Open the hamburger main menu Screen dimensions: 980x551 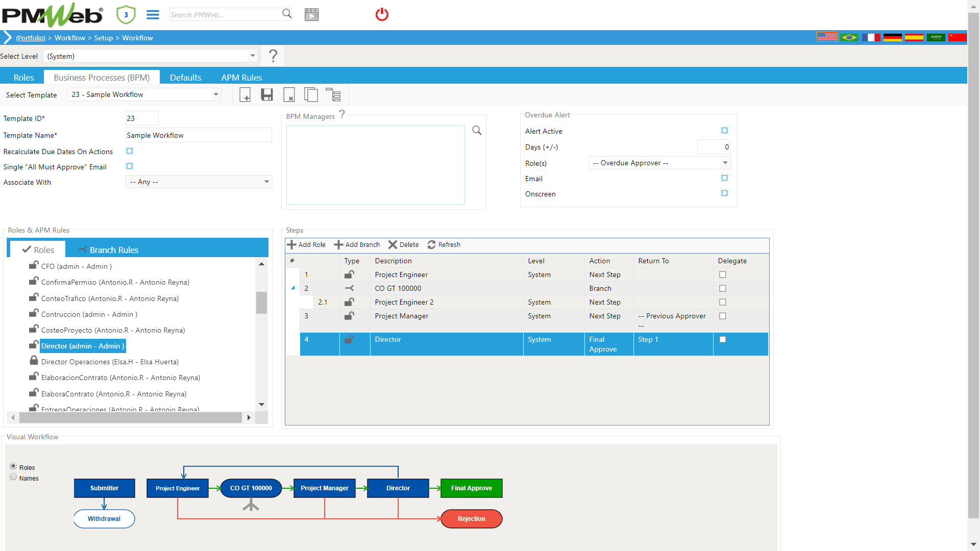(x=153, y=15)
